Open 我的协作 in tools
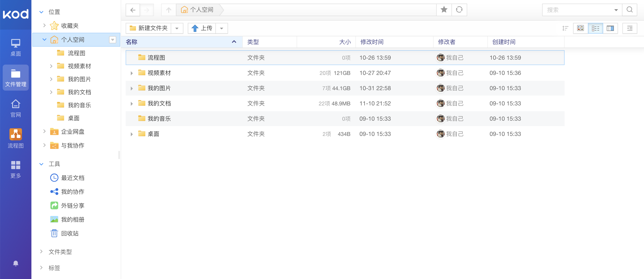 68,192
